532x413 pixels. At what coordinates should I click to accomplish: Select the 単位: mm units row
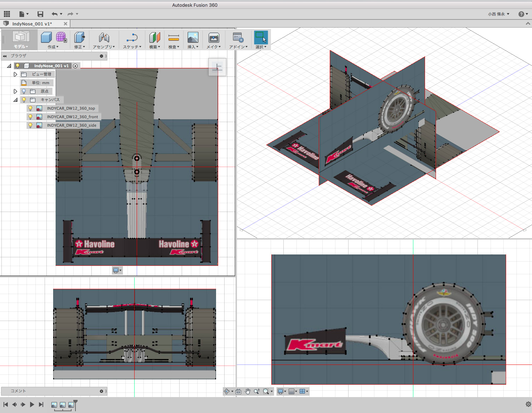coord(37,83)
